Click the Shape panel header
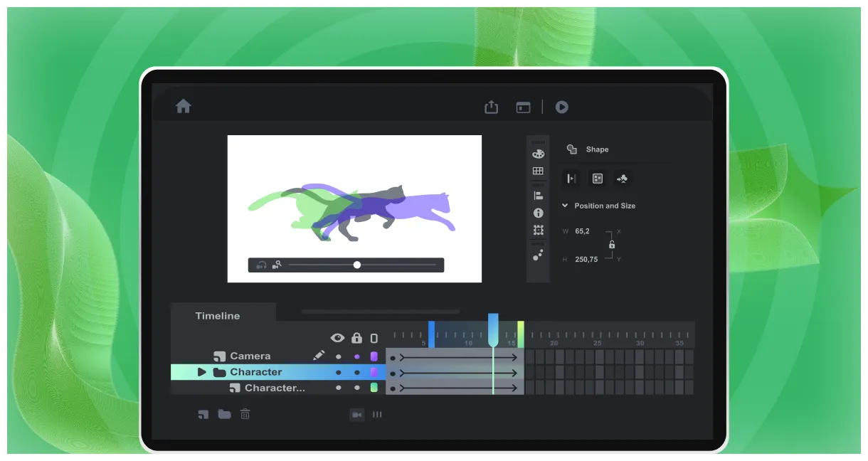Image resolution: width=868 pixels, height=461 pixels. (x=598, y=149)
